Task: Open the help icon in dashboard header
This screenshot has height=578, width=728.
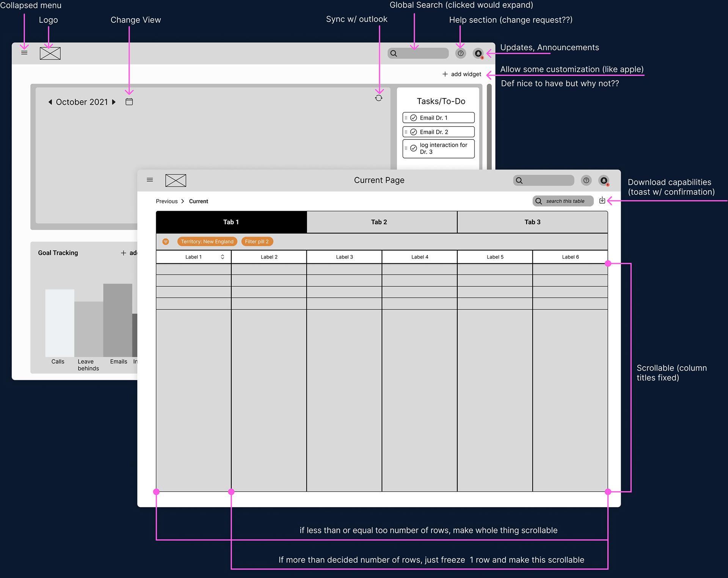Action: pos(460,53)
